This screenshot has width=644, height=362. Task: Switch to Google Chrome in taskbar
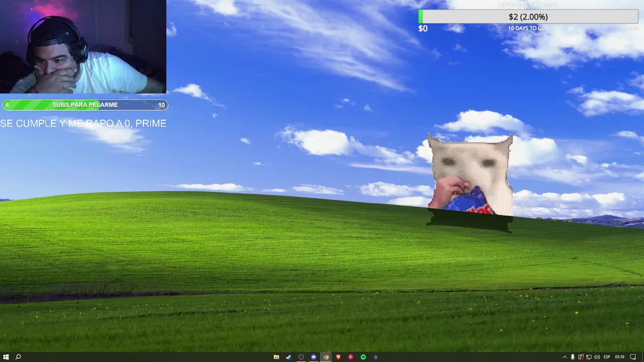click(x=326, y=357)
